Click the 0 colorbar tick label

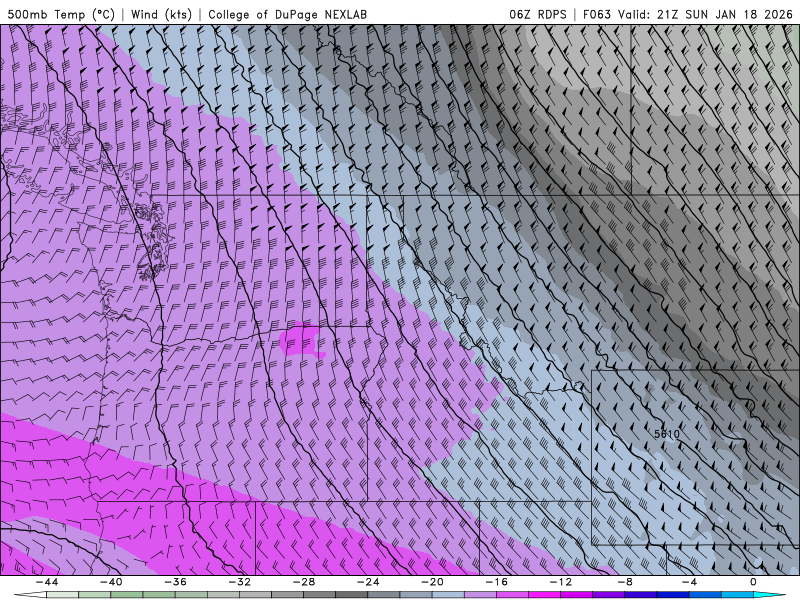[x=754, y=582]
